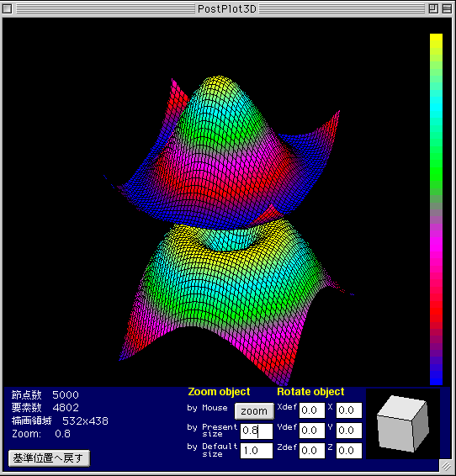
Task: Click the zoom by Mouse button
Action: click(x=254, y=411)
